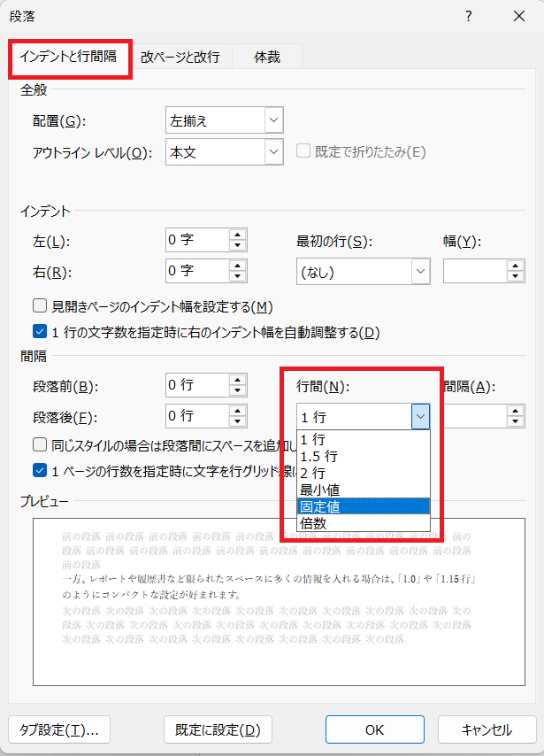Open the 配置 alignment dropdown

click(272, 120)
